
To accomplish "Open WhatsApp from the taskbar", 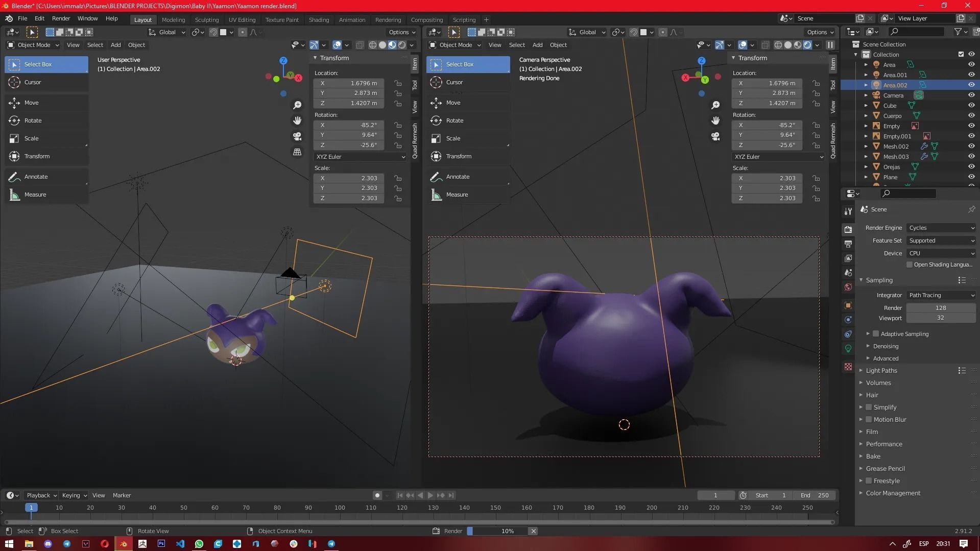I will point(199,544).
